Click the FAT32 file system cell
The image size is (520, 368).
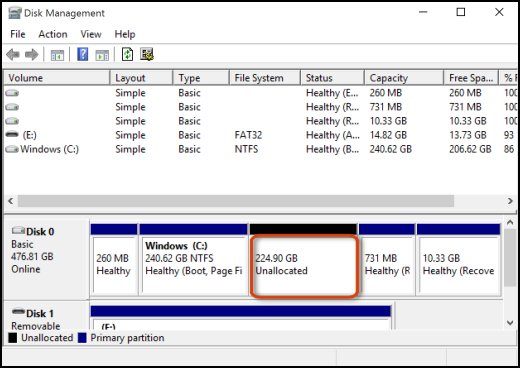[248, 135]
